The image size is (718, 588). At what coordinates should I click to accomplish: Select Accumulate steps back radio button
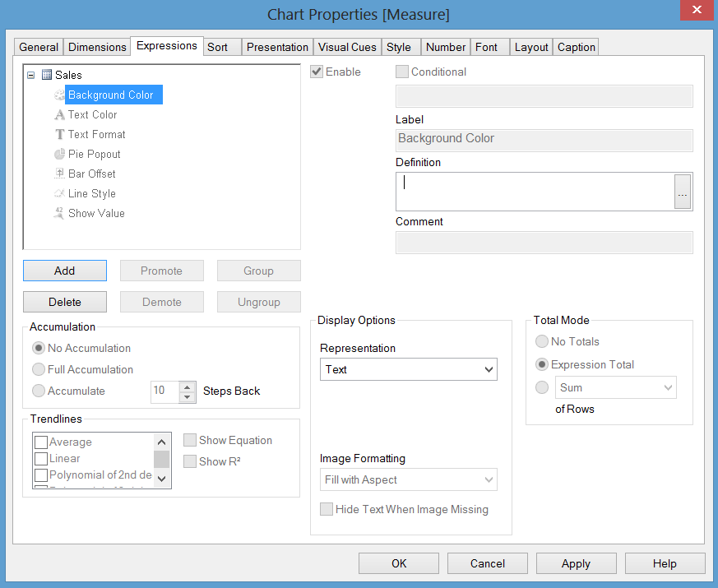click(39, 391)
